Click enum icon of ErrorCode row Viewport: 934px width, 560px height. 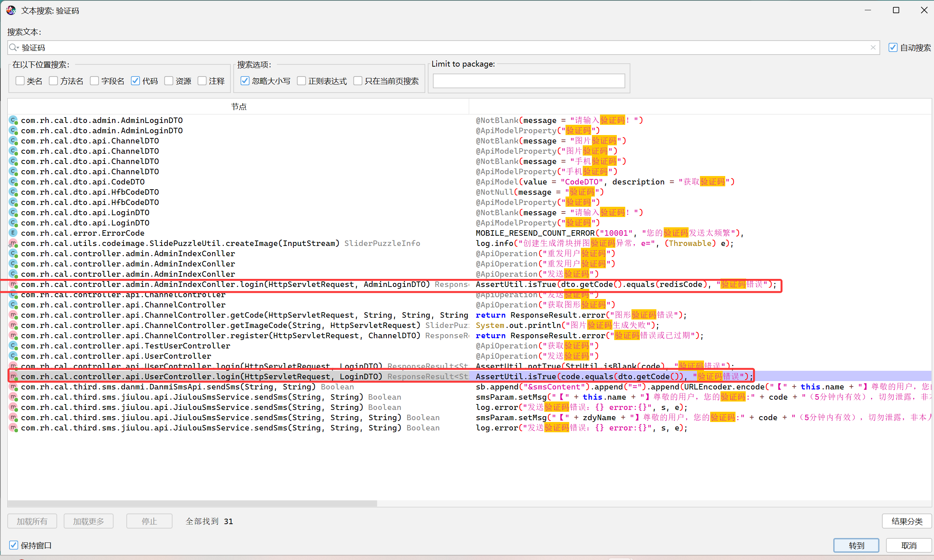click(14, 233)
